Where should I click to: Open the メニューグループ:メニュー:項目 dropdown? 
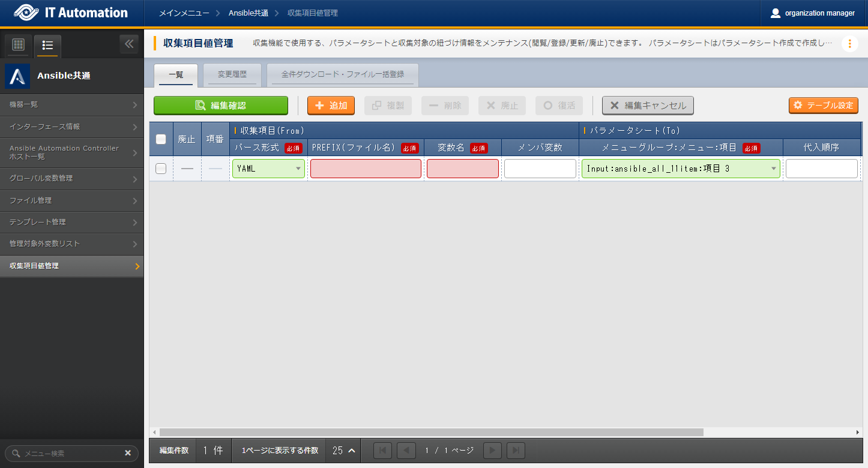coord(680,169)
